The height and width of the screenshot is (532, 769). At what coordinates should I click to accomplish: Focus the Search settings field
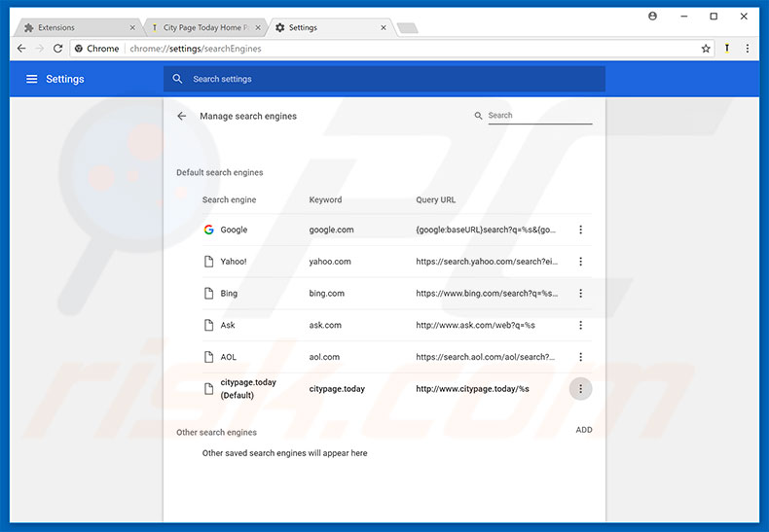[384, 79]
